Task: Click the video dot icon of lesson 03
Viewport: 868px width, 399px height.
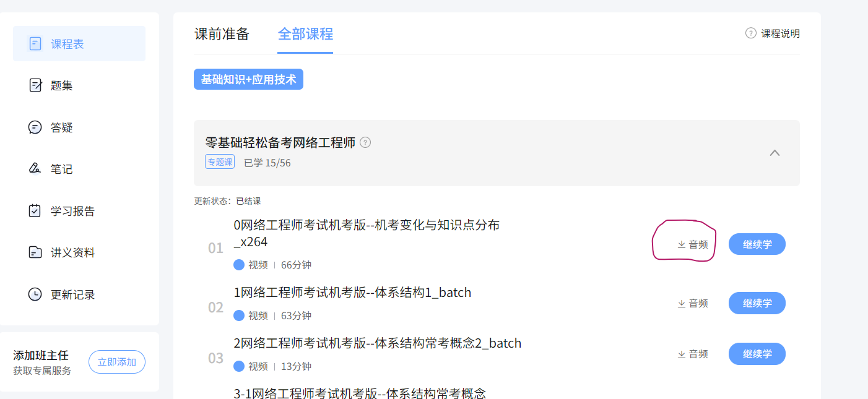Action: point(239,366)
